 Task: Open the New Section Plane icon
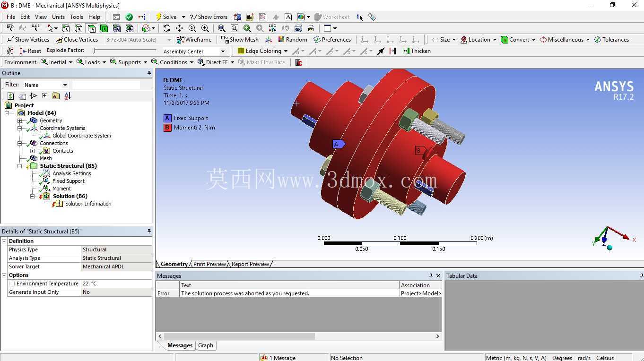(237, 17)
